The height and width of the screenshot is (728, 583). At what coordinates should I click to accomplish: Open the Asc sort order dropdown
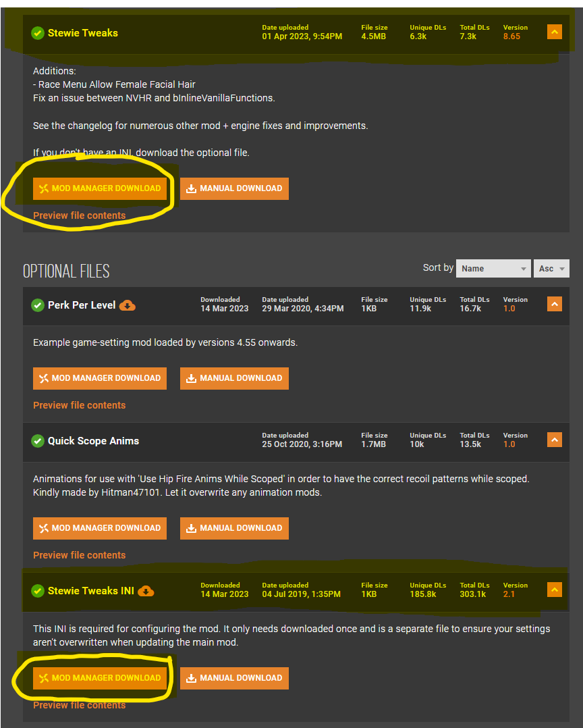tap(551, 268)
